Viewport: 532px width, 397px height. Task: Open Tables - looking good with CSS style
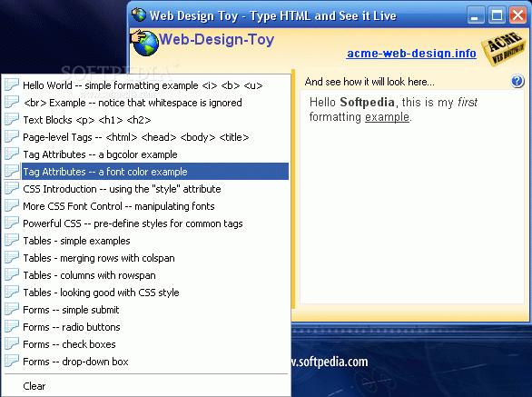(146, 293)
